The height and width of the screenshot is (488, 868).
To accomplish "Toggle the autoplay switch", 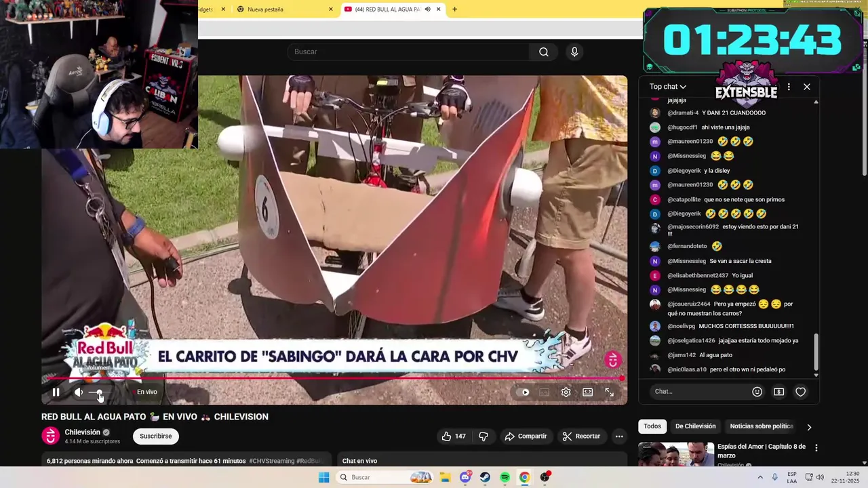I will coord(523,392).
